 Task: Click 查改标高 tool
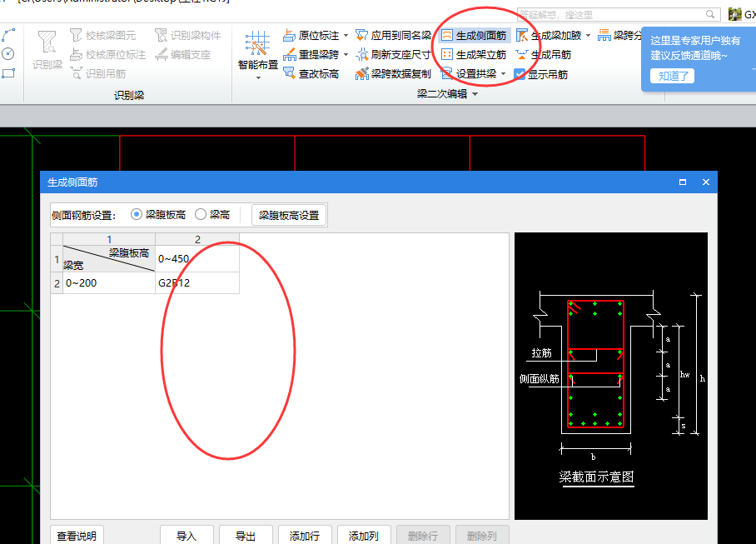pos(311,74)
